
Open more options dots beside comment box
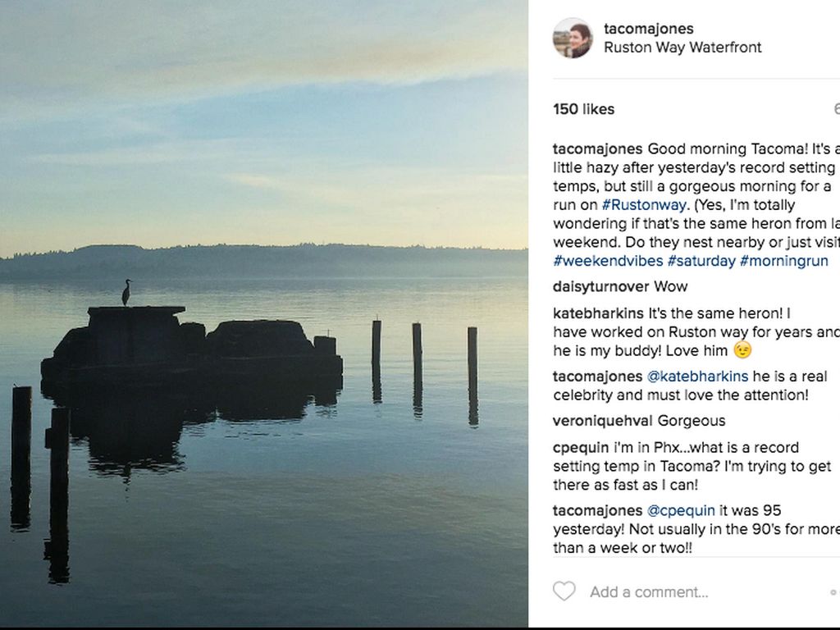click(833, 591)
